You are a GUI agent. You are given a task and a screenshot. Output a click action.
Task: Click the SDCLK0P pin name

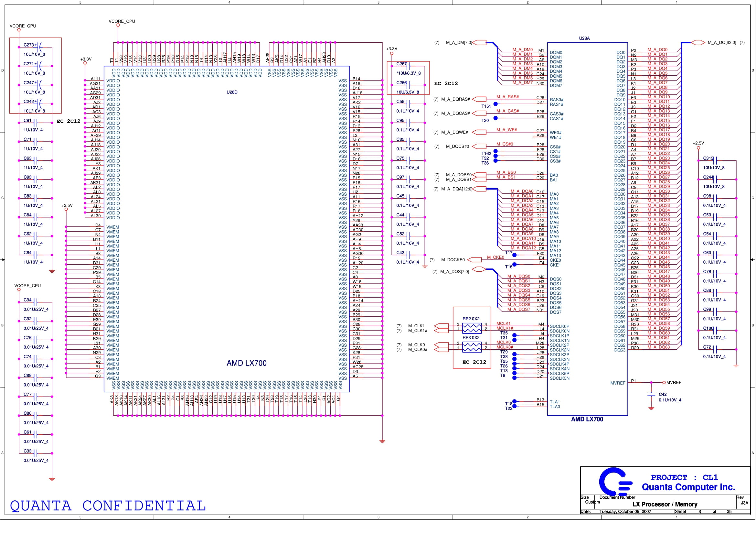click(x=559, y=326)
